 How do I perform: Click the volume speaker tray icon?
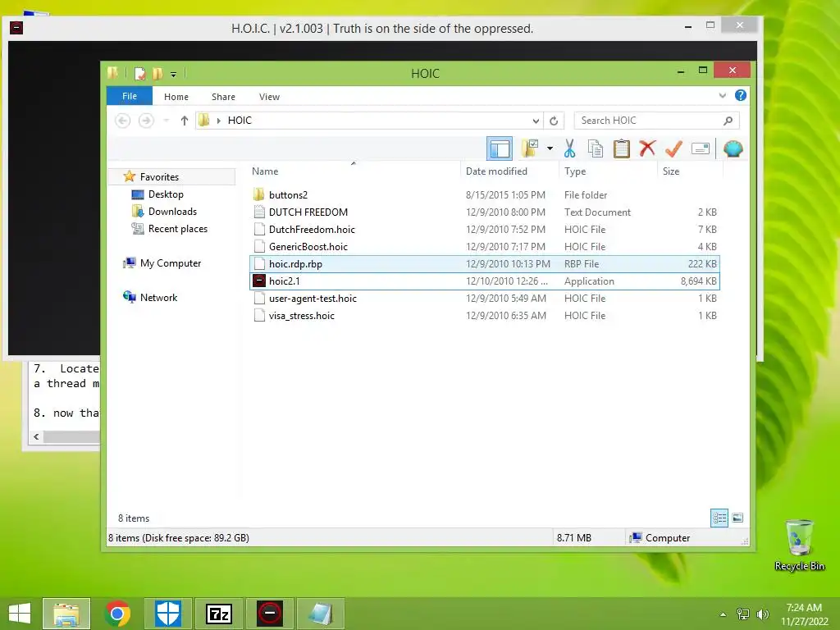pyautogui.click(x=762, y=614)
